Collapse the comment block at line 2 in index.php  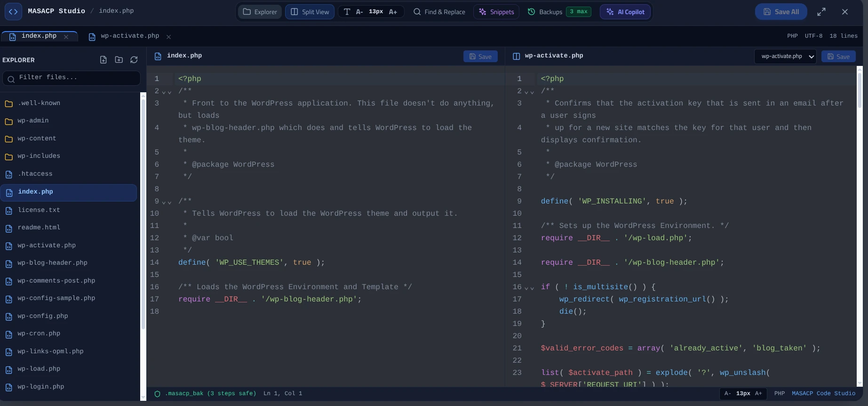pos(167,92)
